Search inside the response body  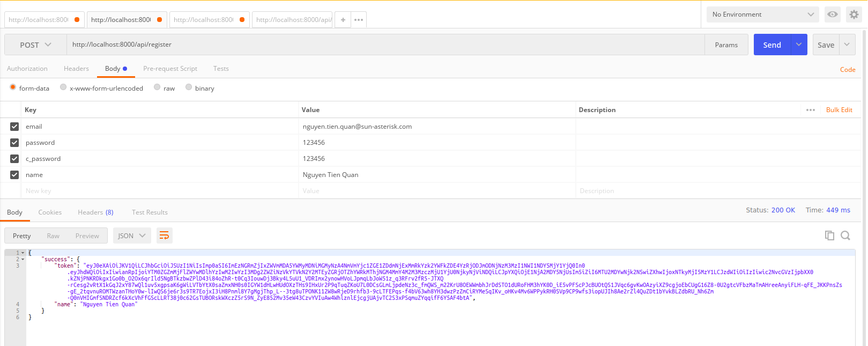[845, 235]
